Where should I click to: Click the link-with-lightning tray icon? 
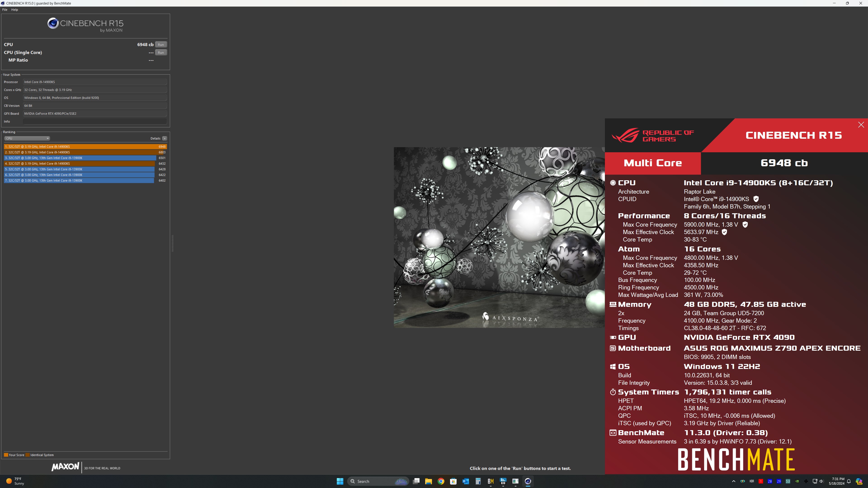(743, 481)
